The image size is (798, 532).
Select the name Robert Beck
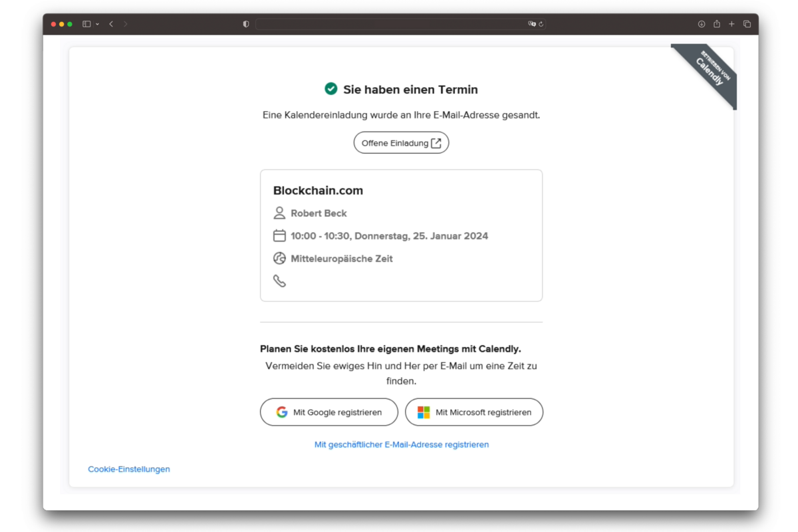(x=319, y=213)
